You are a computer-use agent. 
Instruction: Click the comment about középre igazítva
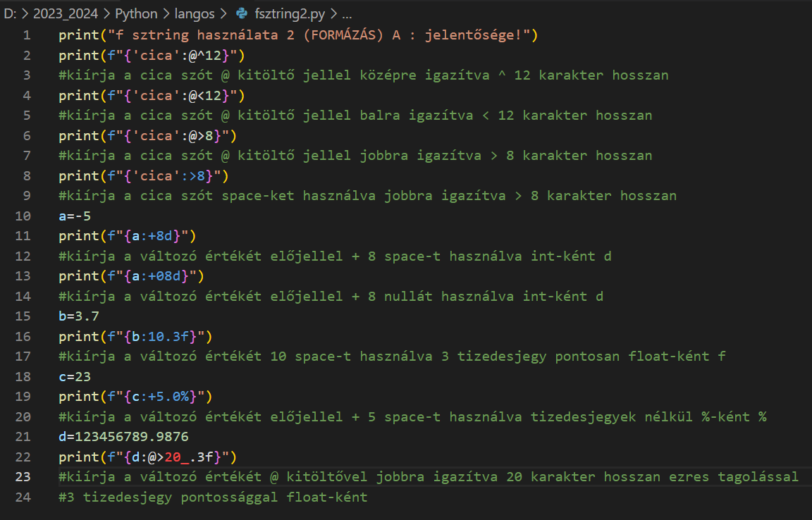point(363,75)
